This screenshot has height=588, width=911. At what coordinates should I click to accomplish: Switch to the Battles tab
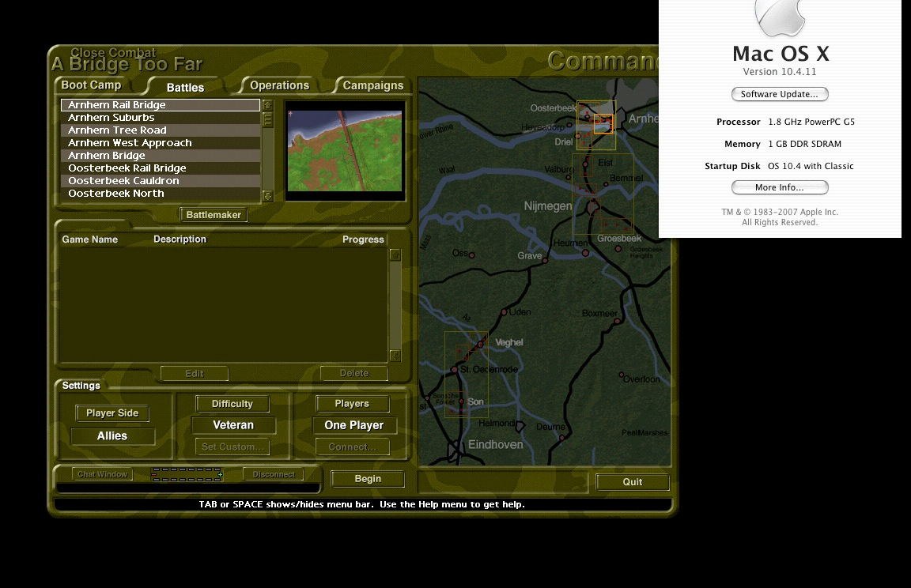(x=185, y=88)
